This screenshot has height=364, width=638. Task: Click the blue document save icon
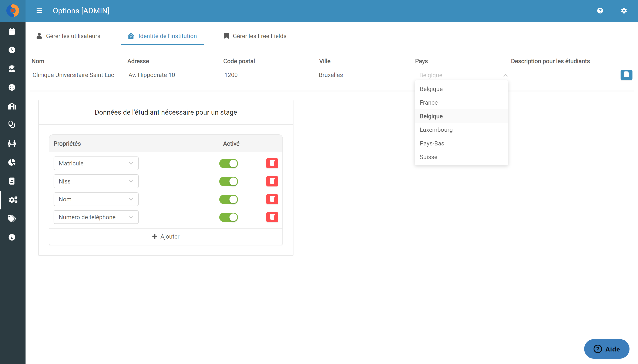tap(626, 75)
